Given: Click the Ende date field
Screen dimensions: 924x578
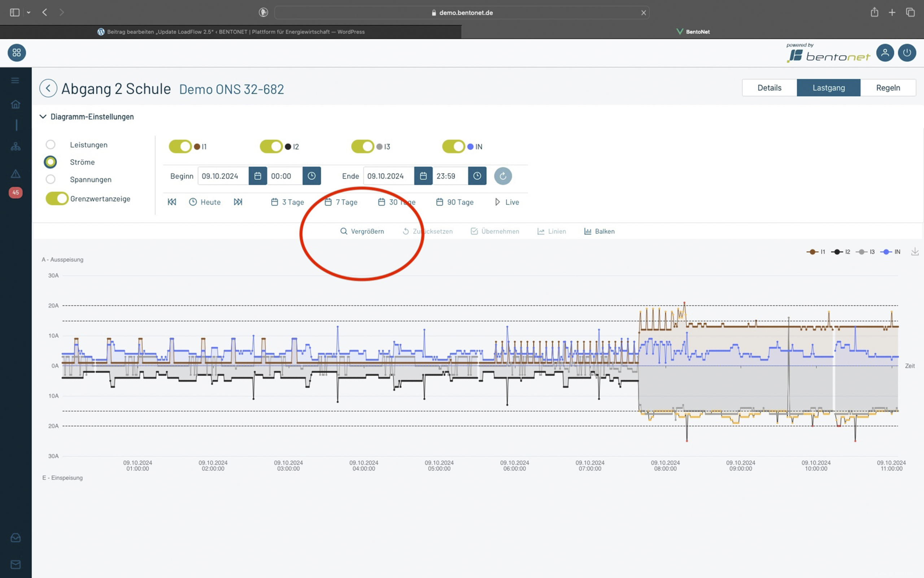Looking at the screenshot, I should point(389,176).
